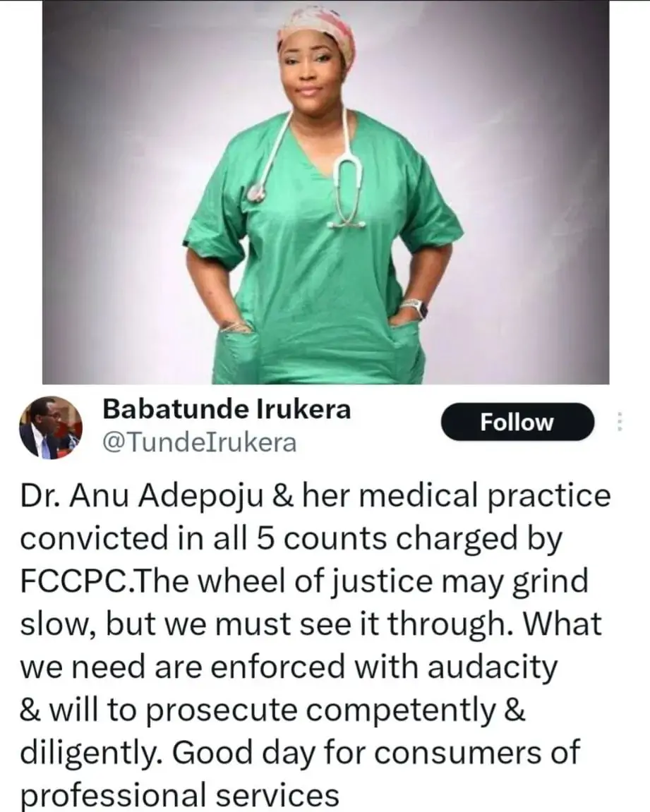Click the word FCCPC in the post
Viewport: 650px width, 812px height.
point(73,581)
